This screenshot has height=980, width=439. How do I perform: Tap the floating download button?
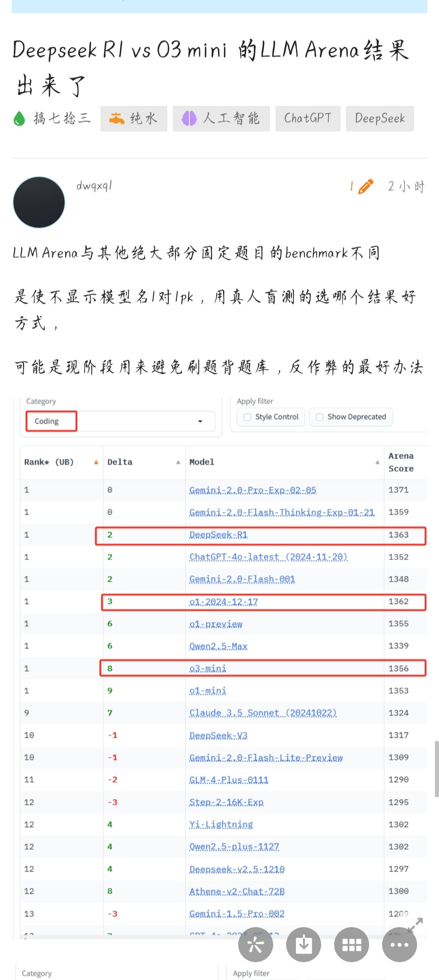(303, 945)
